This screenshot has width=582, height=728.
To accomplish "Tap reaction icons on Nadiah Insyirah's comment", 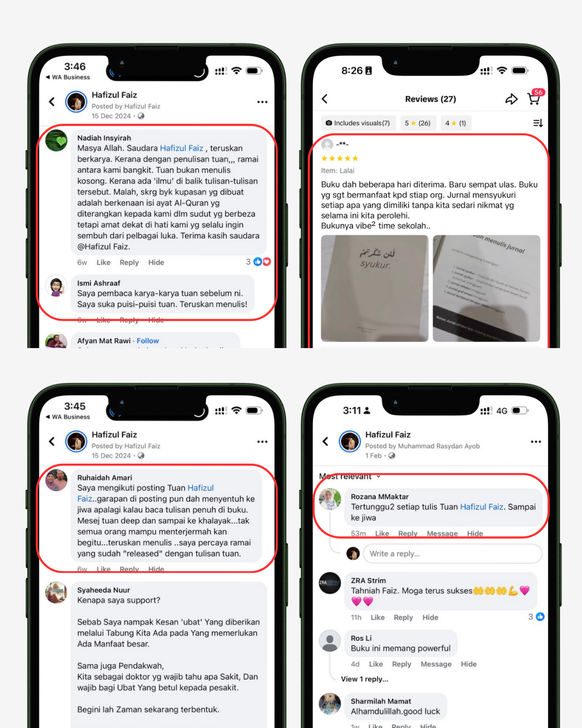I will click(262, 261).
